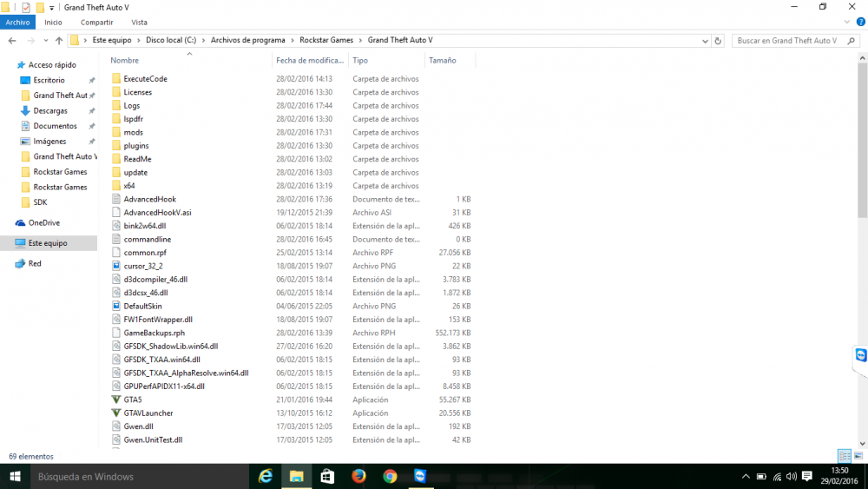
Task: Open the Vista ribbon tab
Action: (x=139, y=23)
